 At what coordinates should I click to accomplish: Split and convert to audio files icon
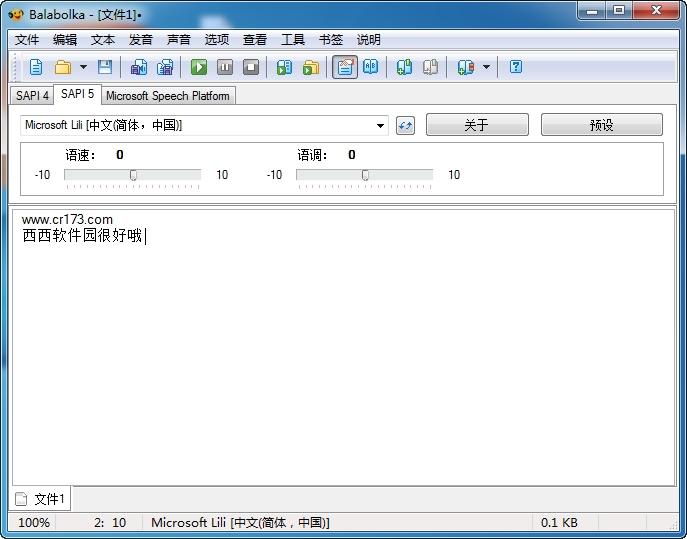click(x=165, y=67)
